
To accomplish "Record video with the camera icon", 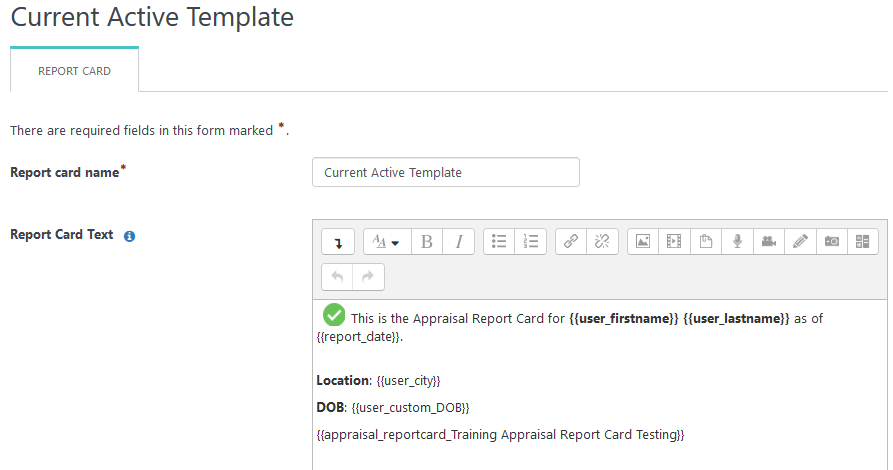I will pyautogui.click(x=769, y=242).
